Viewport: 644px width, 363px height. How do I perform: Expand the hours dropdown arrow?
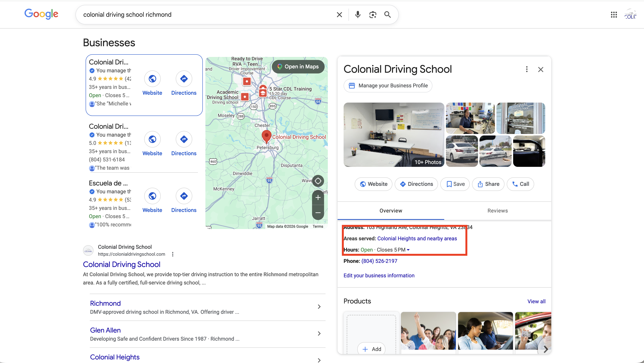(408, 250)
